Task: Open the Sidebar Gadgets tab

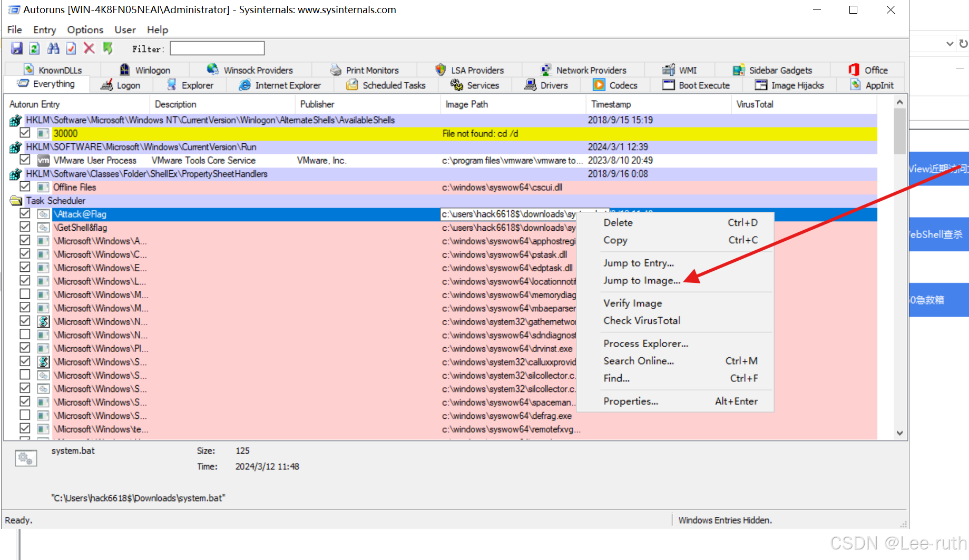Action: [x=772, y=70]
